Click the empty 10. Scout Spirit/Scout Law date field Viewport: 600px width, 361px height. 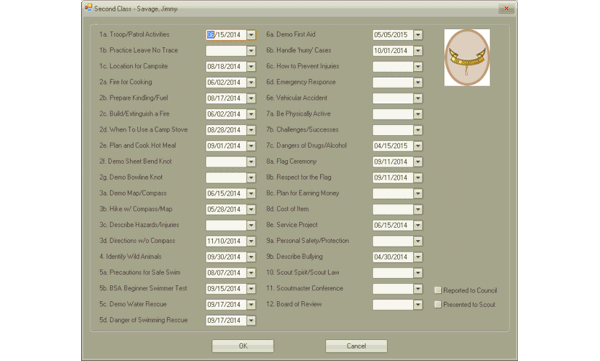coord(393,273)
